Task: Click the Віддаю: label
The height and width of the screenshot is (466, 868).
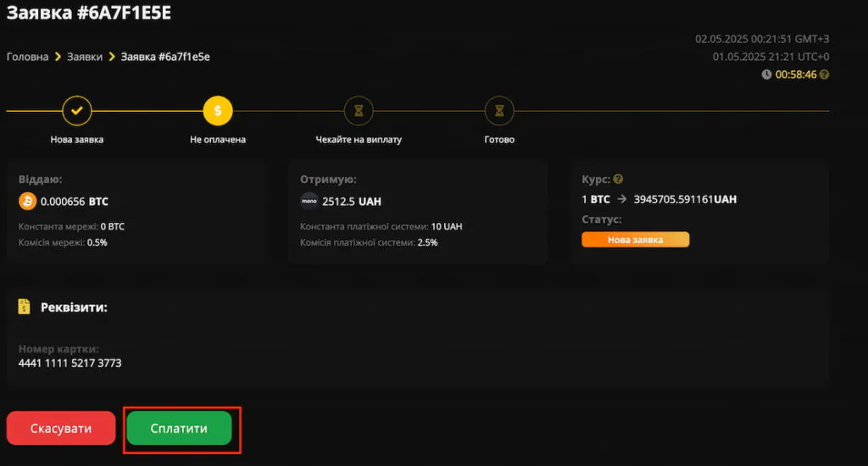Action: tap(41, 180)
